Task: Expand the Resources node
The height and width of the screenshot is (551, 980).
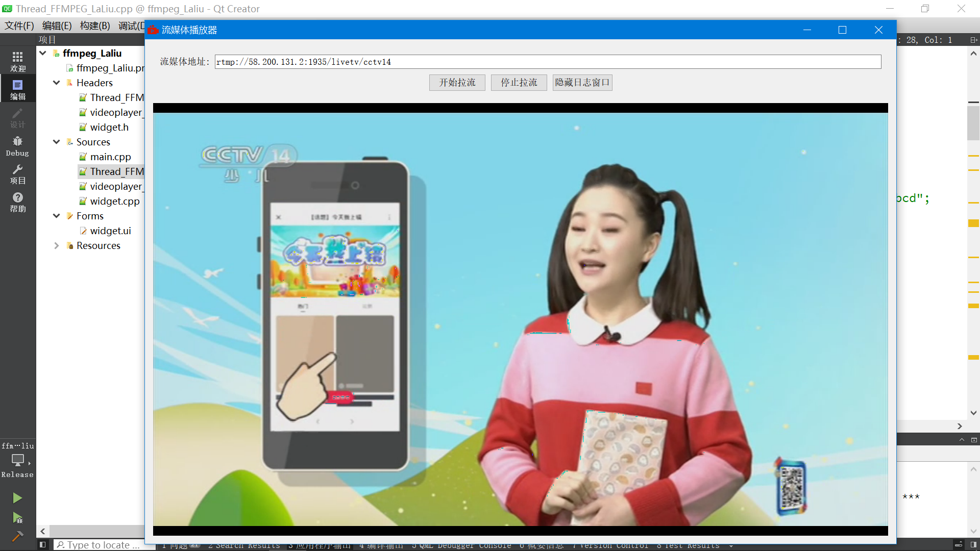Action: (57, 245)
